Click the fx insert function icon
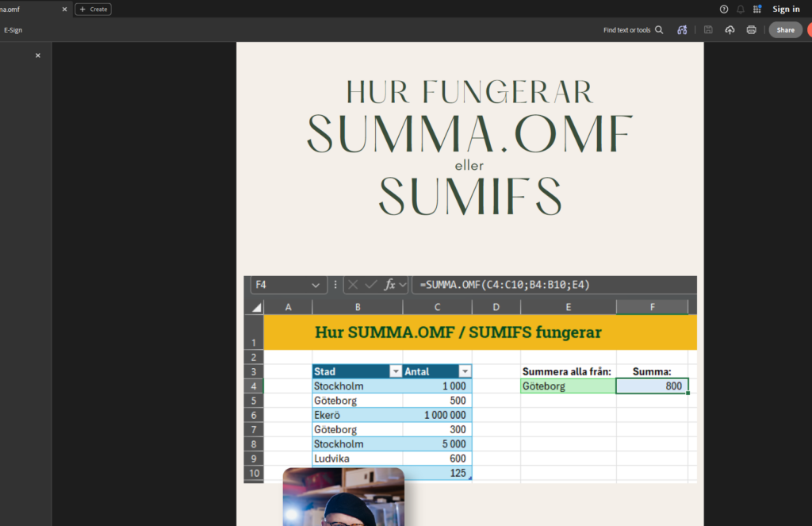Viewport: 812px width, 526px height. [x=390, y=285]
